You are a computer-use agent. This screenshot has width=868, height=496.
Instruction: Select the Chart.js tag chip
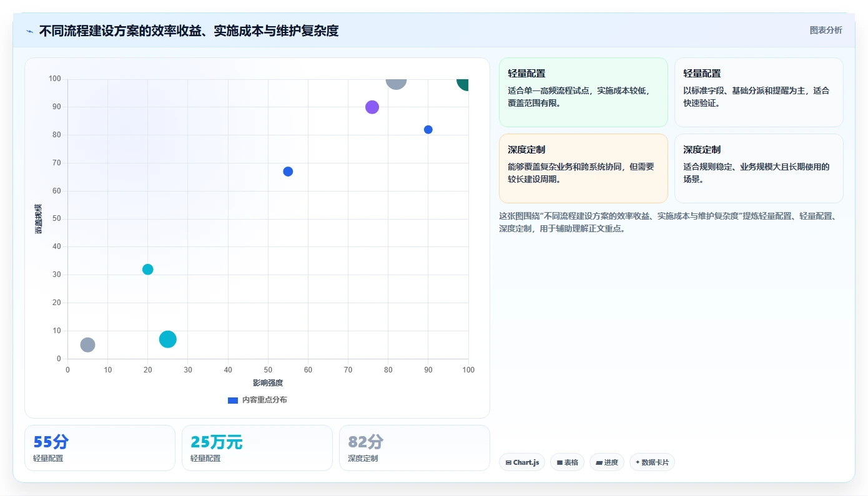point(522,462)
